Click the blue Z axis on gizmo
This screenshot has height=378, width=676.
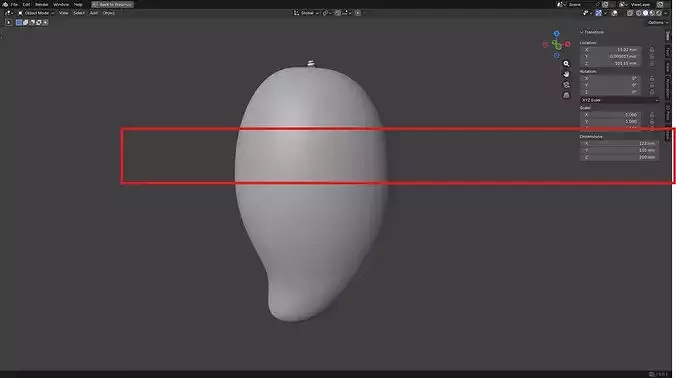coord(557,34)
